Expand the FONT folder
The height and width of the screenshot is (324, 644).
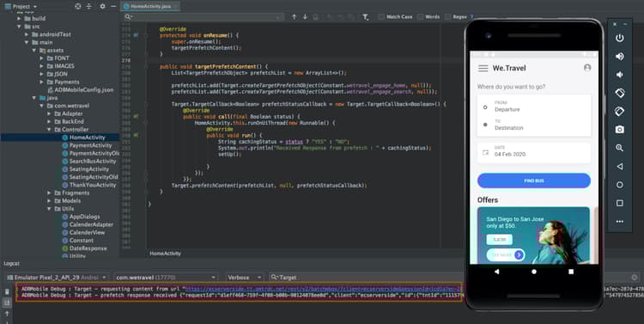[41, 58]
